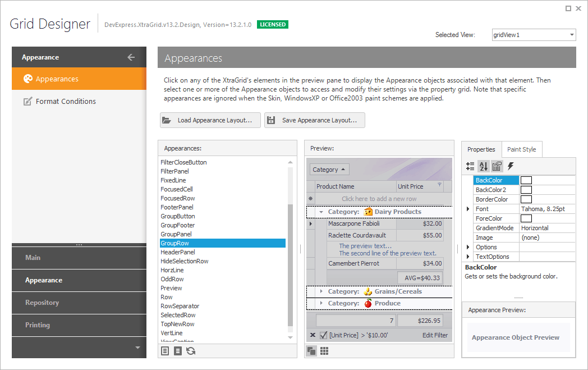Click ForeColor color swatch

point(526,218)
